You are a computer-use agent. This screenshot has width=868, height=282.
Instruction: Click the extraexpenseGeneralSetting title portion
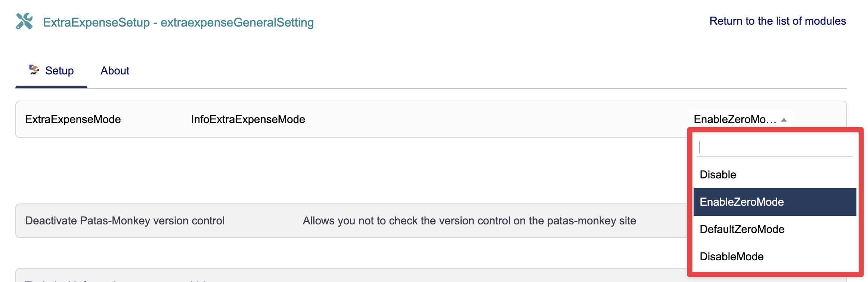[237, 22]
